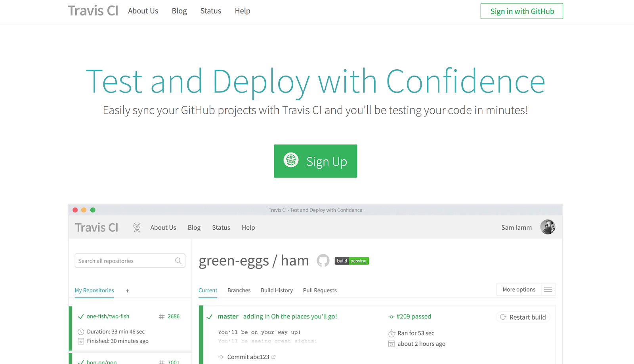Open Help in the top header

[x=243, y=11]
